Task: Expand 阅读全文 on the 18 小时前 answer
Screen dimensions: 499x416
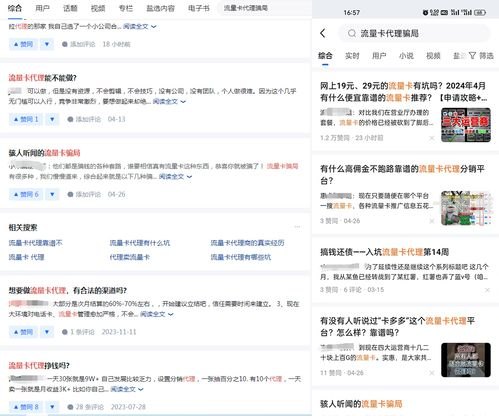Action: pyautogui.click(x=139, y=26)
